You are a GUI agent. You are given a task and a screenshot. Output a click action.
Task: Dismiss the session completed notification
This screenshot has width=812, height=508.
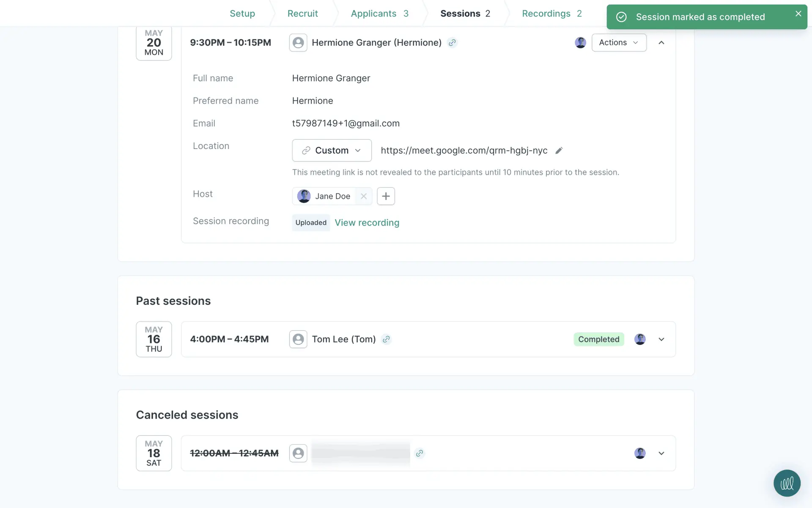pos(798,14)
